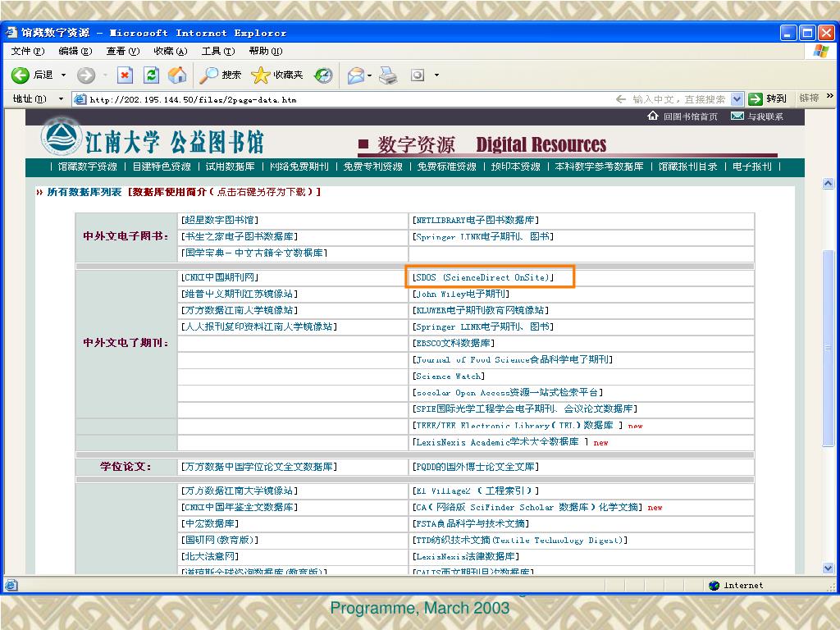Viewport: 840px width, 630px height.
Task: Open the CNKI中国期刊网 link
Action: (x=220, y=277)
